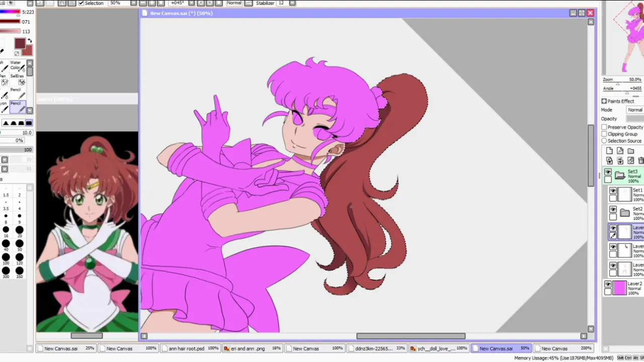The width and height of the screenshot is (644, 362).
Task: Click the Merge Down layer icon
Action: 620,160
